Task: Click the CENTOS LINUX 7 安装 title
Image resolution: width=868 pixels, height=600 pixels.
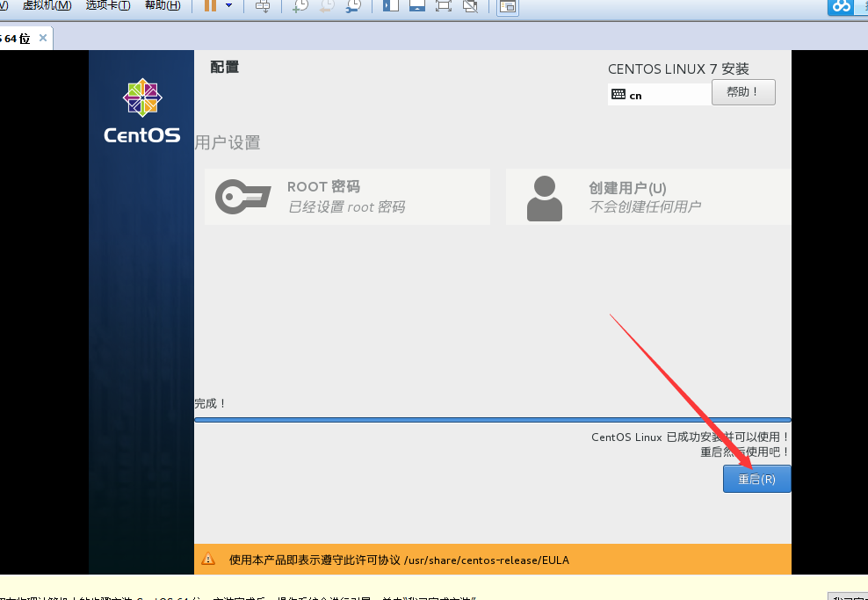Action: [679, 69]
